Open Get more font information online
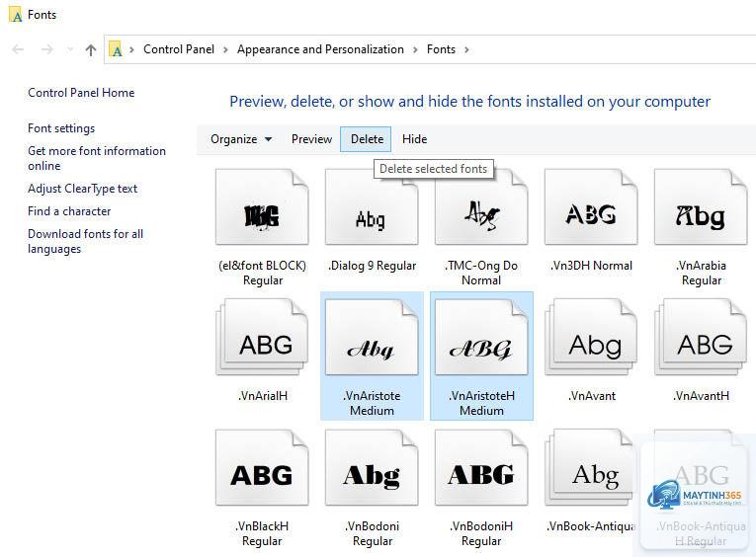This screenshot has width=756, height=557. click(97, 158)
